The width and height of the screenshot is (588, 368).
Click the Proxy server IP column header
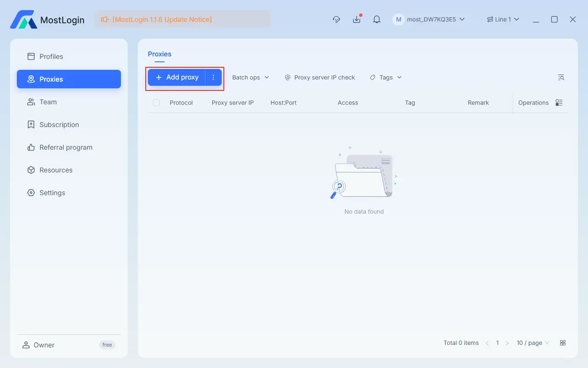tap(233, 103)
